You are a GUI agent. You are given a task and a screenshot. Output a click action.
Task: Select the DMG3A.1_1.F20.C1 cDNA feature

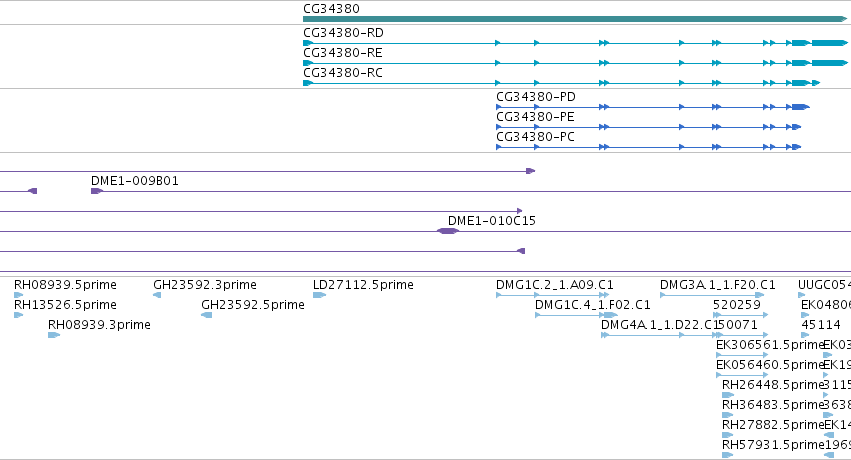click(712, 295)
